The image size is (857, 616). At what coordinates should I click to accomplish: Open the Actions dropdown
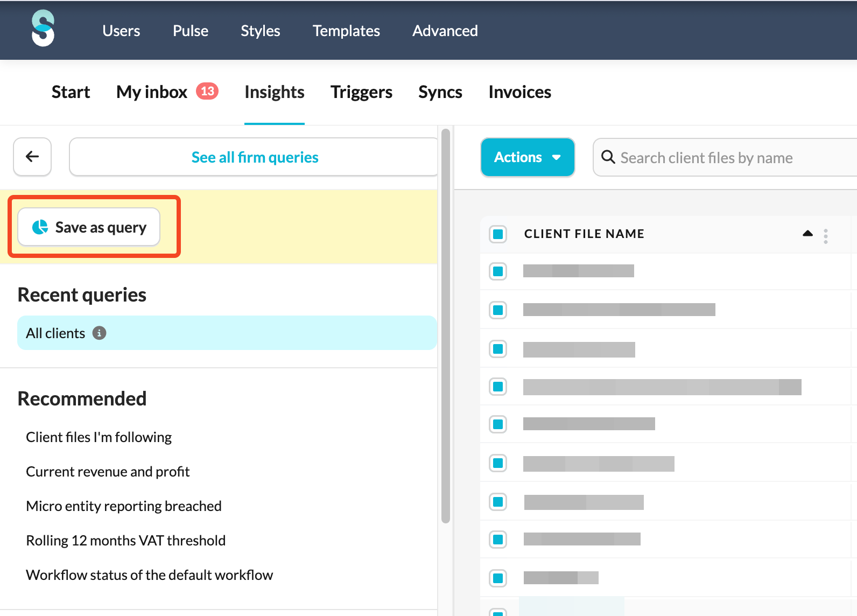click(528, 157)
